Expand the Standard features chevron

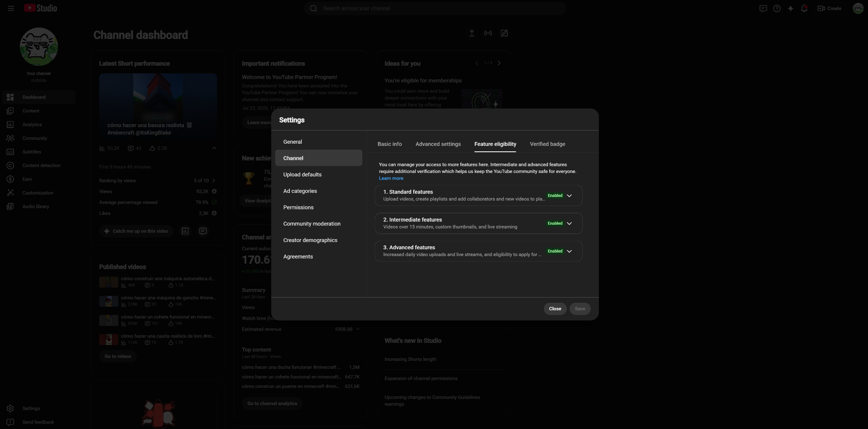point(569,196)
